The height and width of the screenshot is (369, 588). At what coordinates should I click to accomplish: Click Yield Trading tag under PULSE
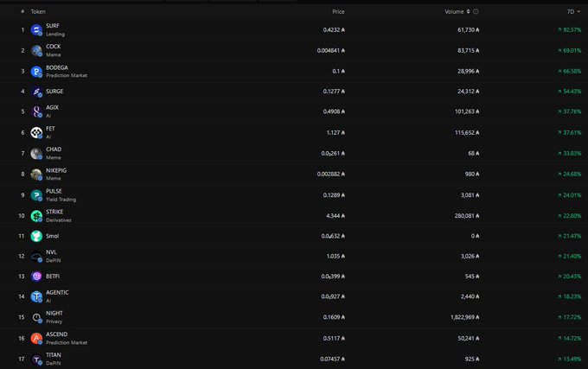(x=61, y=200)
